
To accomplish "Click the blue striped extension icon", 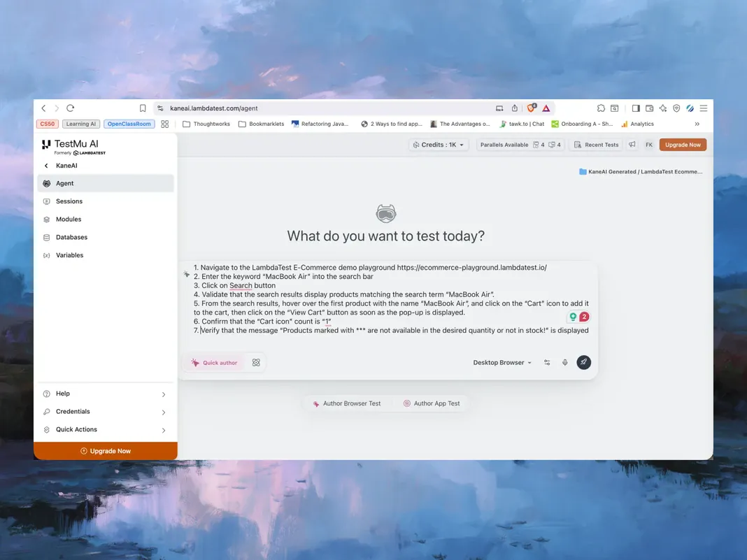I will [690, 108].
